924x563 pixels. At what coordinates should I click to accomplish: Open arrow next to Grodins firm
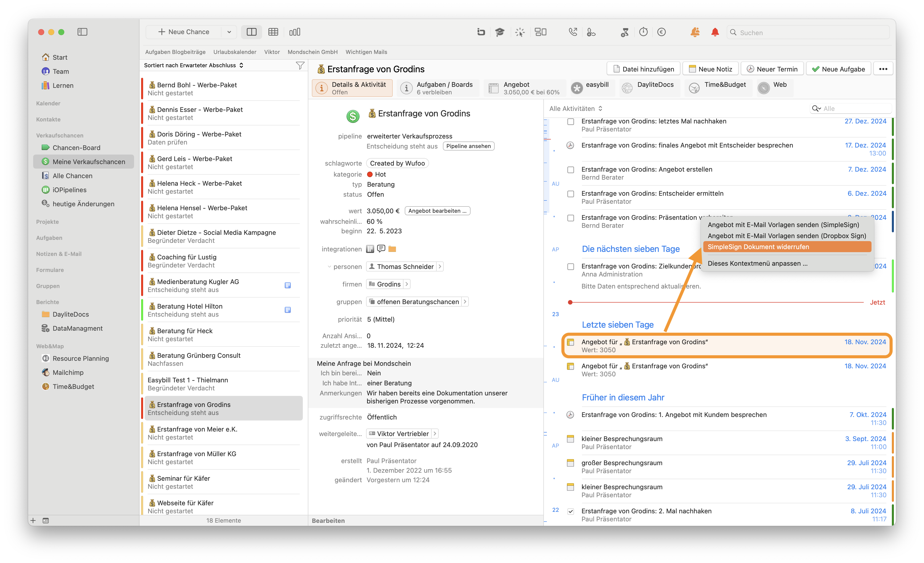[407, 284]
